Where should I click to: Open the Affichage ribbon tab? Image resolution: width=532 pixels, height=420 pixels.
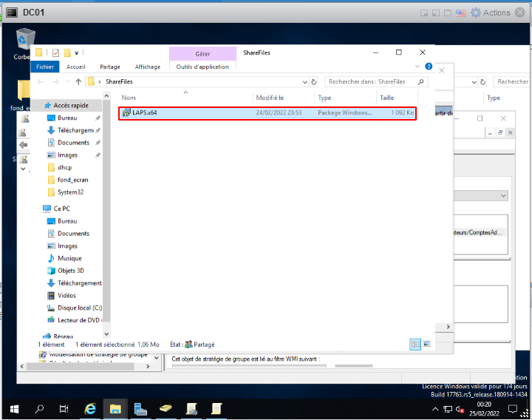tap(147, 67)
